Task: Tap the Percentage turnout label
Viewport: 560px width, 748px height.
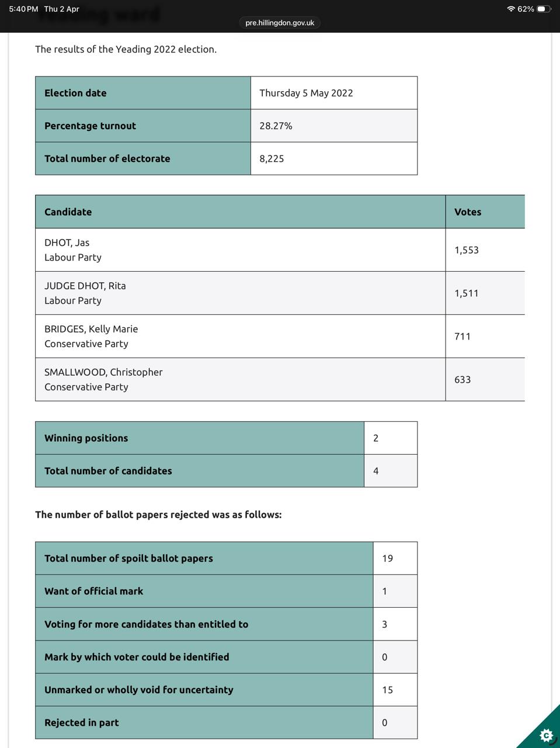Action: 90,126
